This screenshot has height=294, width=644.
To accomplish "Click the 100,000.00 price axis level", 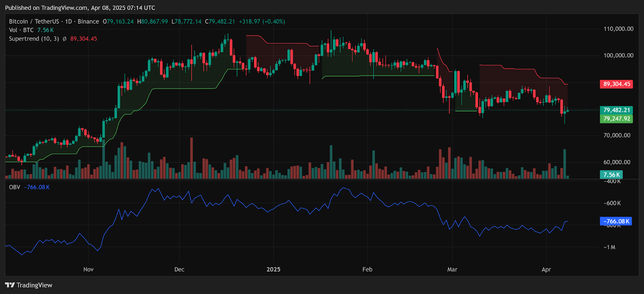I will (x=618, y=56).
